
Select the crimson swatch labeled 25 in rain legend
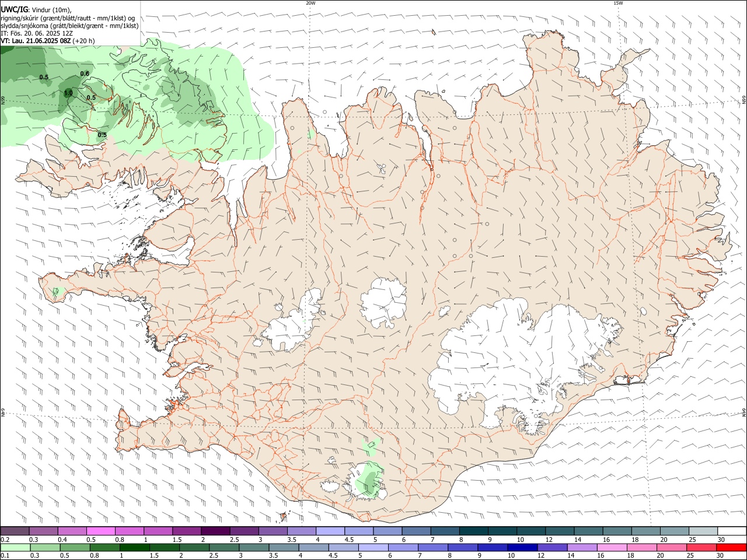(700, 547)
